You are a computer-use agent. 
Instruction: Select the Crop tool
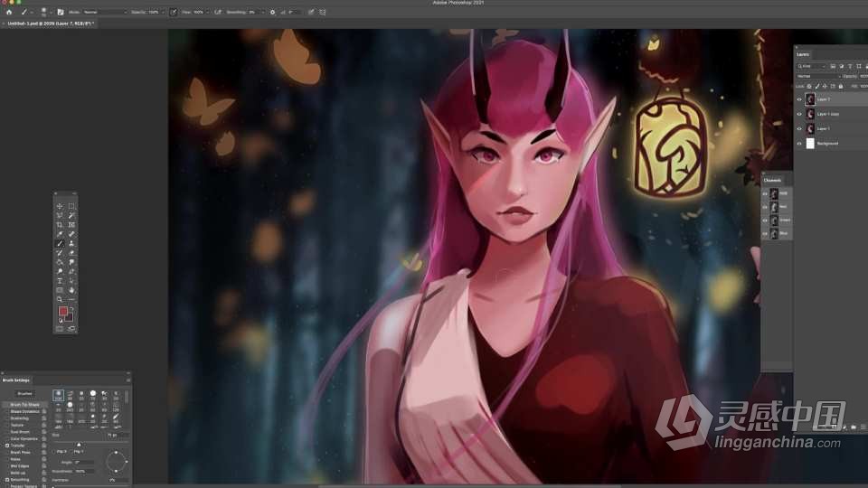(60, 225)
